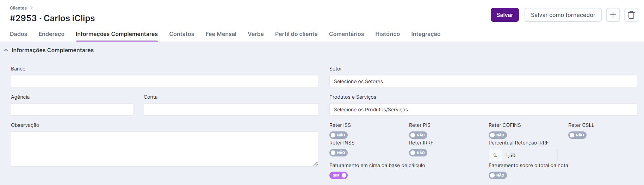Turn on Reter COFINS retention
The height and width of the screenshot is (185, 644).
pyautogui.click(x=497, y=135)
